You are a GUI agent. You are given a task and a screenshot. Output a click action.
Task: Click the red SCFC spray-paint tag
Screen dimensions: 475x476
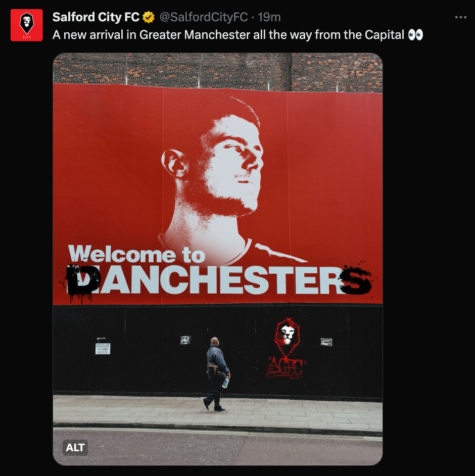point(286,367)
